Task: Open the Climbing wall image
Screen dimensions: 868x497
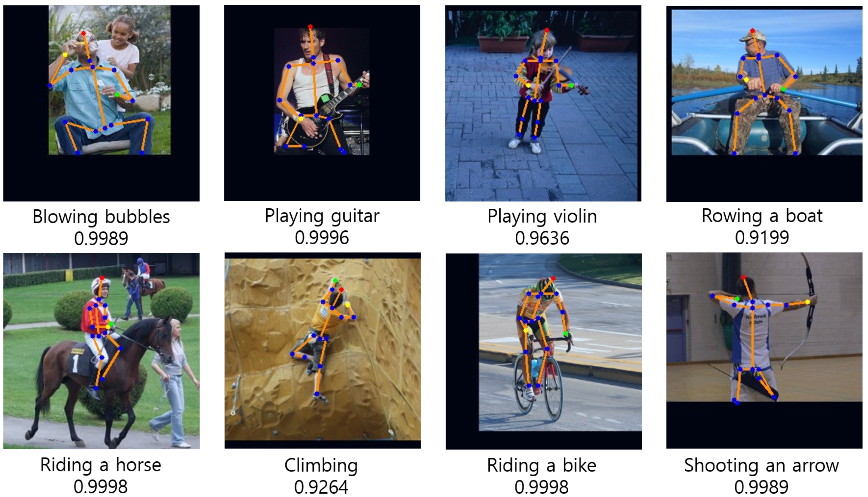Action: (323, 350)
